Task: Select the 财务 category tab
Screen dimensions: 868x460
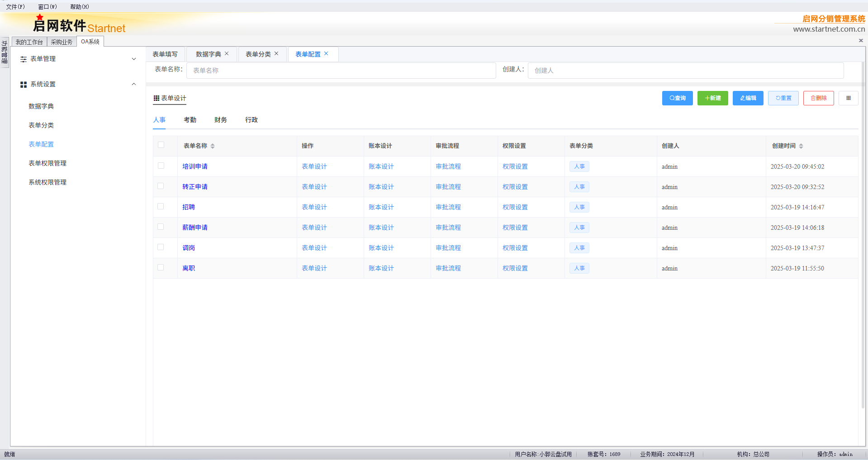Action: [221, 120]
